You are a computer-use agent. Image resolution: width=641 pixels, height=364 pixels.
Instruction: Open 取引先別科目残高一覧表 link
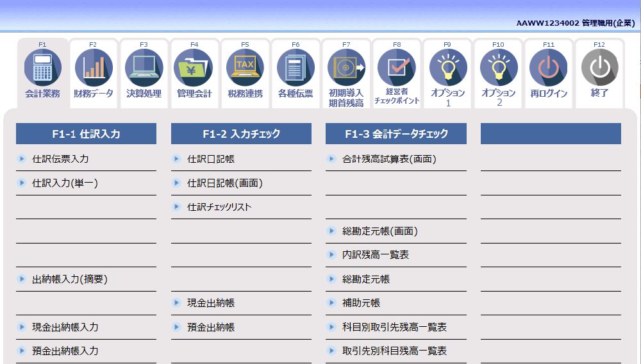tap(394, 351)
